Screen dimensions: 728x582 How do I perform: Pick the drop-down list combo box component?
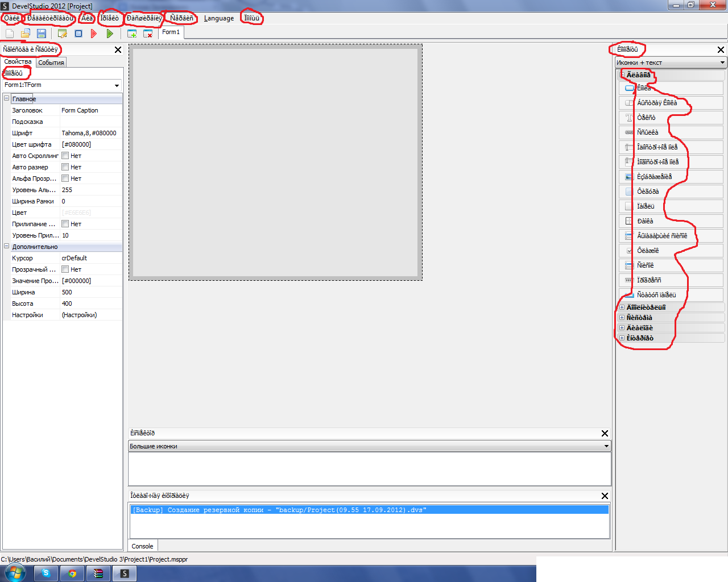coord(671,236)
